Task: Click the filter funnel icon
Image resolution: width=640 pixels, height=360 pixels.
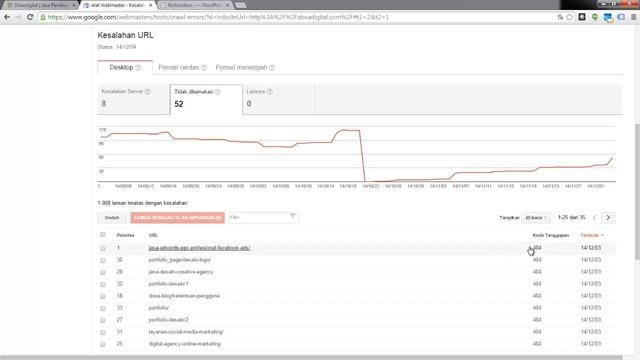Action: coord(293,217)
